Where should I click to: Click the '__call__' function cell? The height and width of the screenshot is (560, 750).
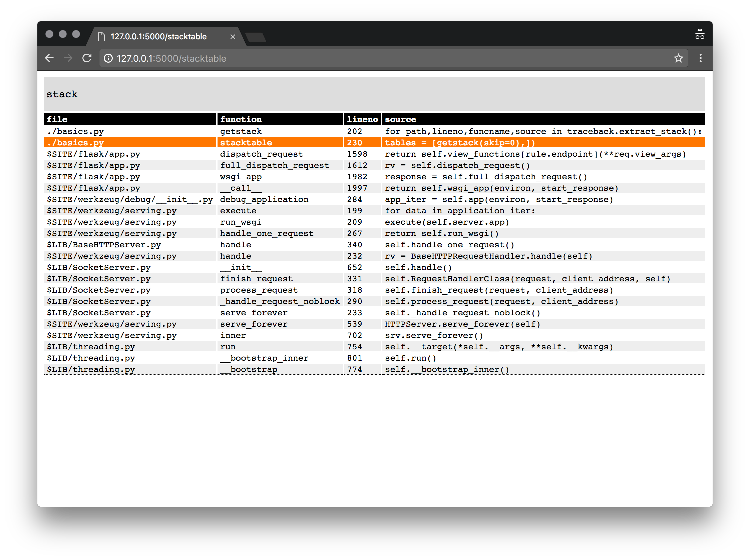tap(280, 188)
